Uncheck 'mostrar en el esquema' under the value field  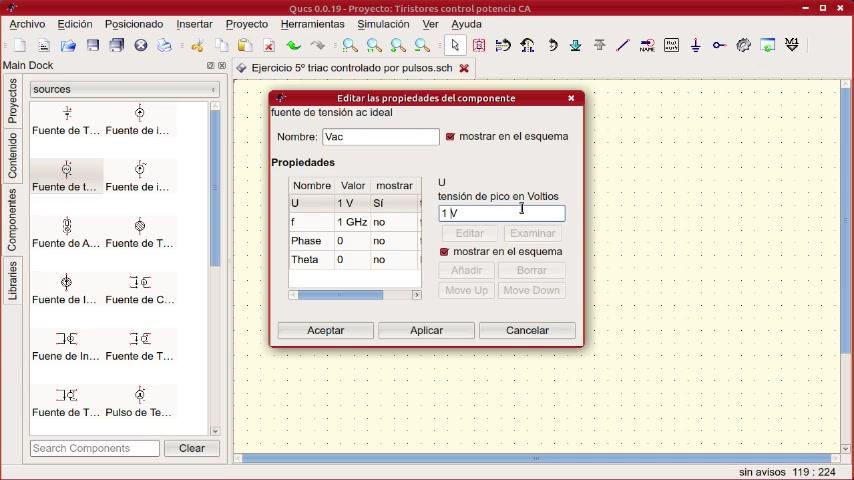pyautogui.click(x=444, y=252)
